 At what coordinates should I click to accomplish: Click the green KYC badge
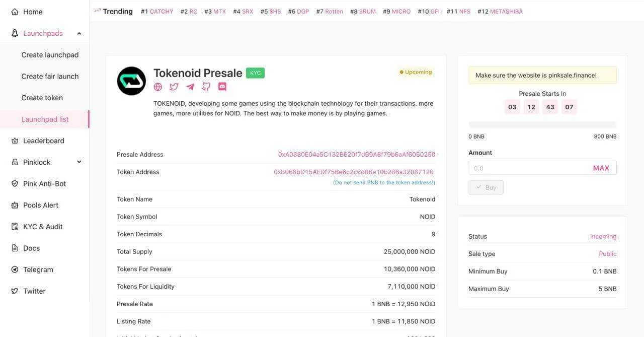coord(255,73)
